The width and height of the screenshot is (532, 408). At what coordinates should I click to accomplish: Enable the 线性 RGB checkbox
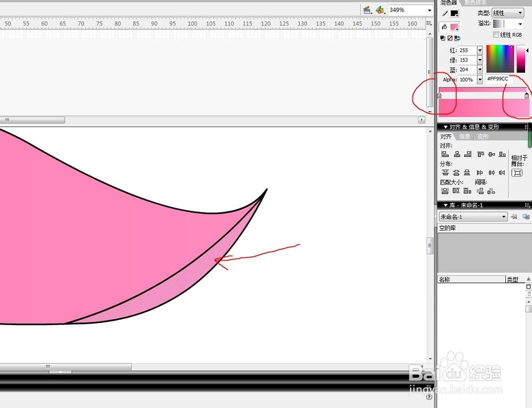pos(496,35)
